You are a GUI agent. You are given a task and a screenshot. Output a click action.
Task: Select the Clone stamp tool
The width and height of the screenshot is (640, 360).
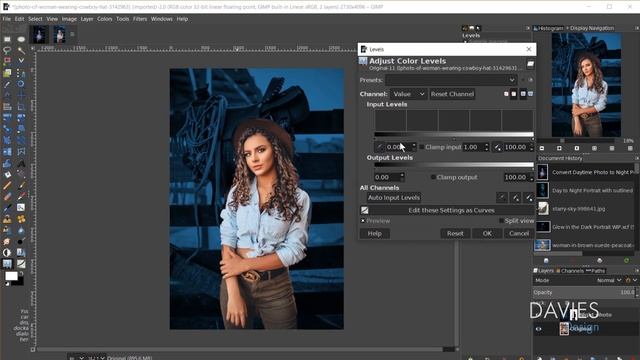[7, 219]
